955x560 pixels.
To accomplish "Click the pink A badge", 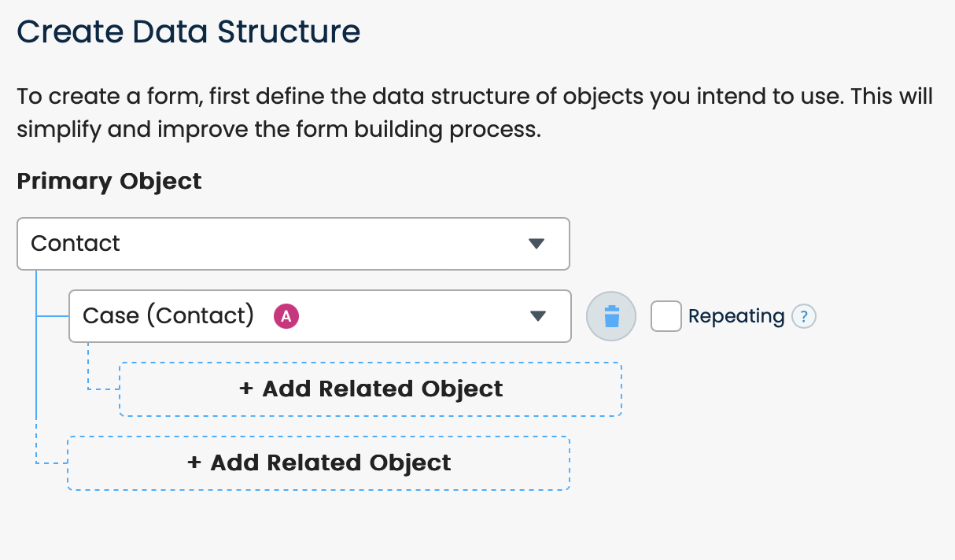I will point(286,316).
